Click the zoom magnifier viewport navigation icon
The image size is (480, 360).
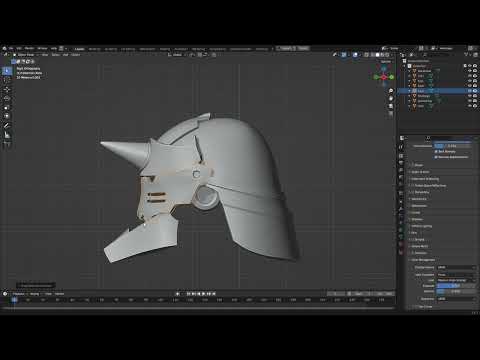(x=391, y=91)
